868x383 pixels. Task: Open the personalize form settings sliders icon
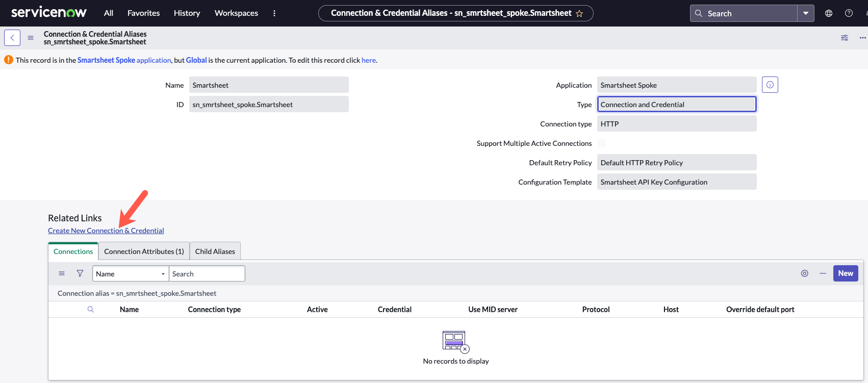coord(845,38)
